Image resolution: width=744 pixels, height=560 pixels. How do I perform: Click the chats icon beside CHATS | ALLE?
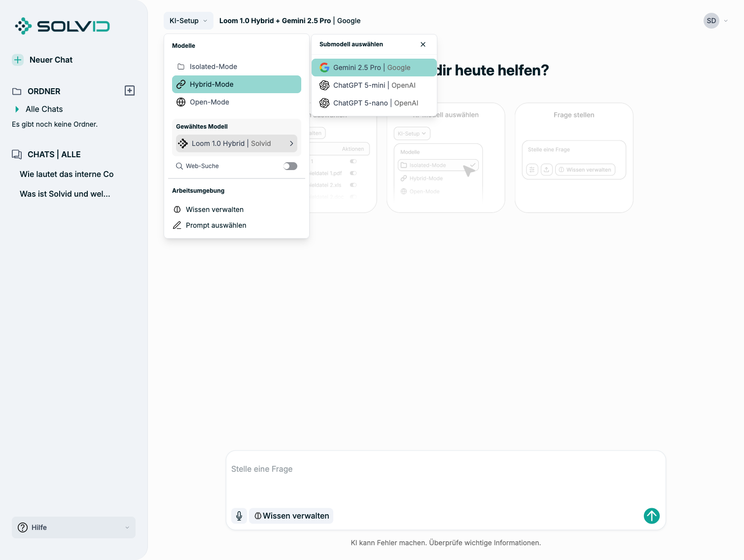tap(17, 154)
